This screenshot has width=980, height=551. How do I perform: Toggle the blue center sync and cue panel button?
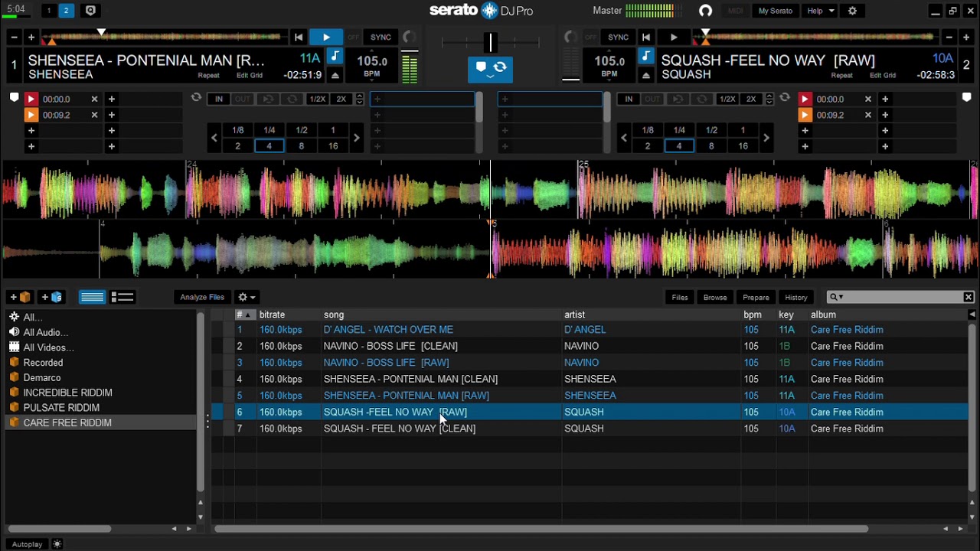pyautogui.click(x=490, y=69)
